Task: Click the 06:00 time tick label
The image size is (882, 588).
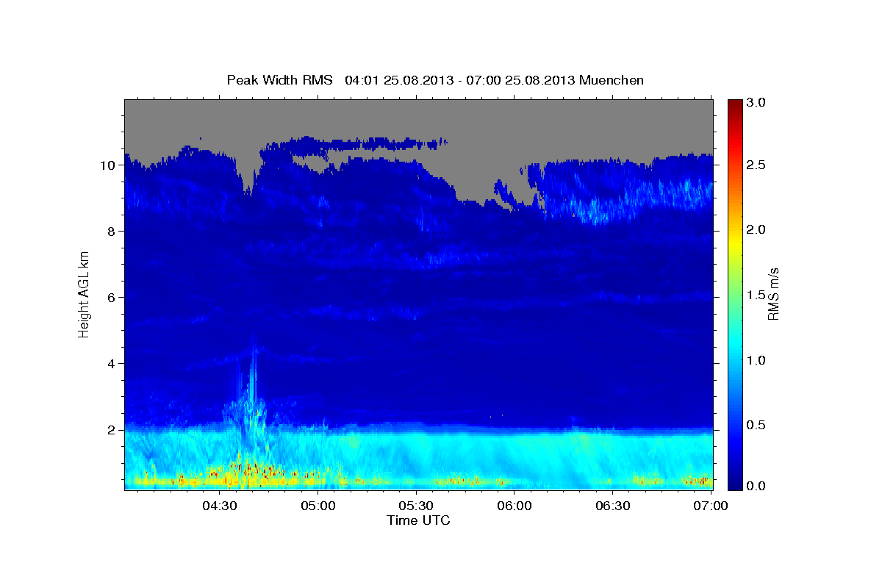Action: pos(514,506)
